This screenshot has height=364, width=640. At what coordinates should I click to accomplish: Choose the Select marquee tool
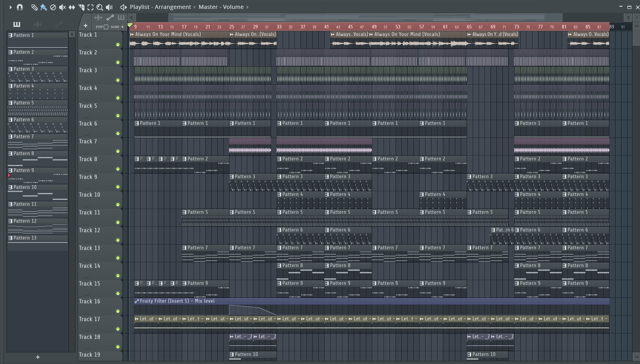tap(90, 7)
